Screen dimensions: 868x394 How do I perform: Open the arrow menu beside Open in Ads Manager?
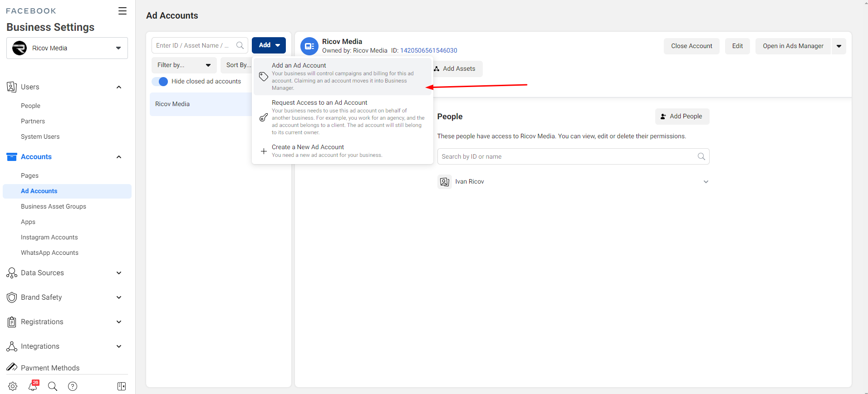[839, 46]
